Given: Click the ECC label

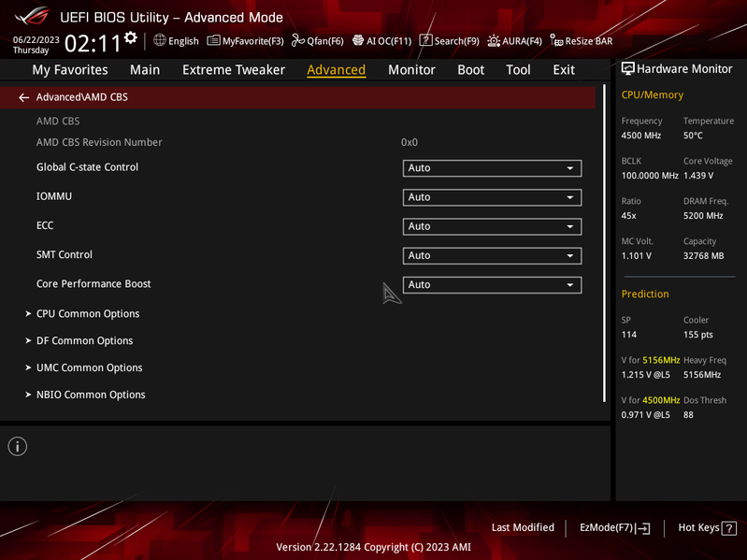Looking at the screenshot, I should coord(45,225).
